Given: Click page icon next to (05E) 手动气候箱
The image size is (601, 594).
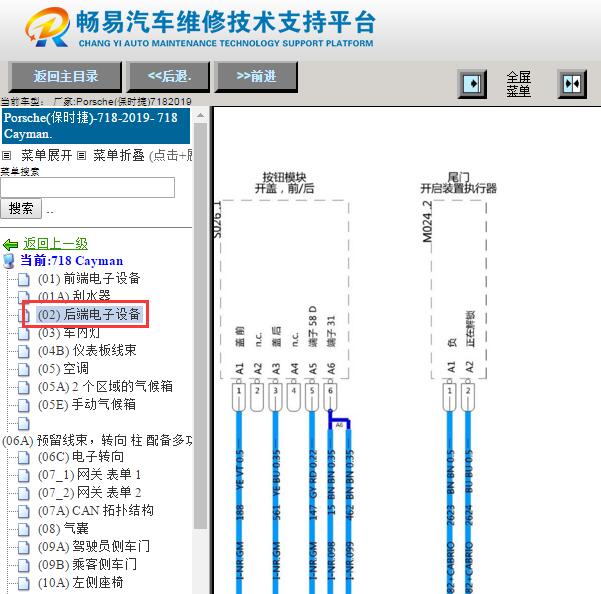Looking at the screenshot, I should (23, 405).
